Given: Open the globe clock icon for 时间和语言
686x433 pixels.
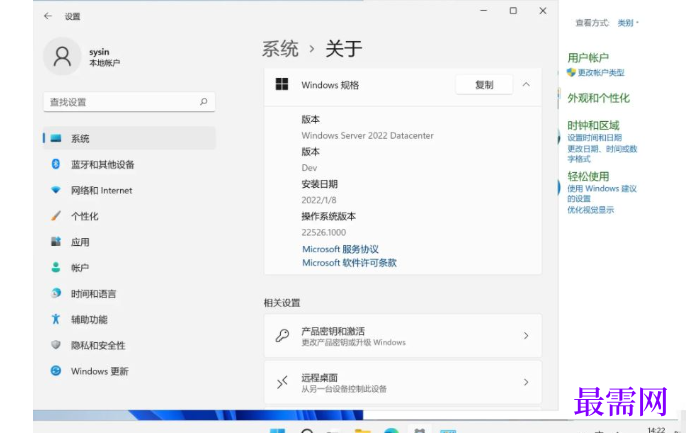Looking at the screenshot, I should coord(56,293).
